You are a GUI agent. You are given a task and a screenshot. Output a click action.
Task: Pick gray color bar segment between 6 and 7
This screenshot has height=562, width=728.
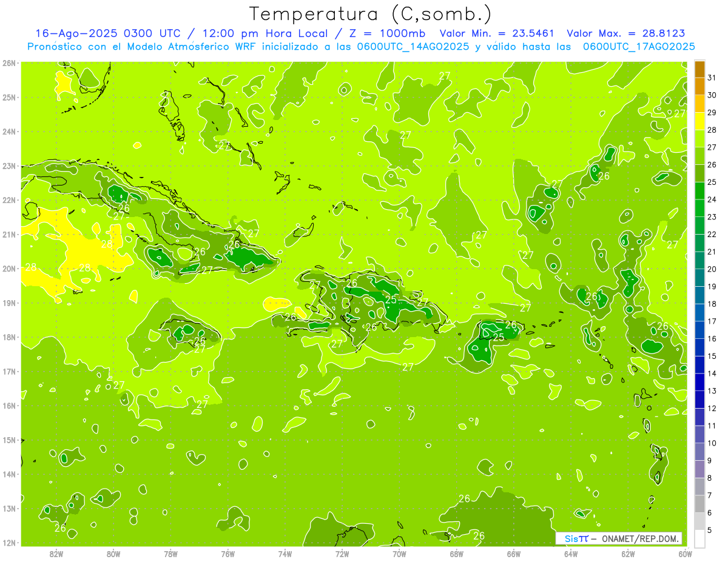[700, 504]
